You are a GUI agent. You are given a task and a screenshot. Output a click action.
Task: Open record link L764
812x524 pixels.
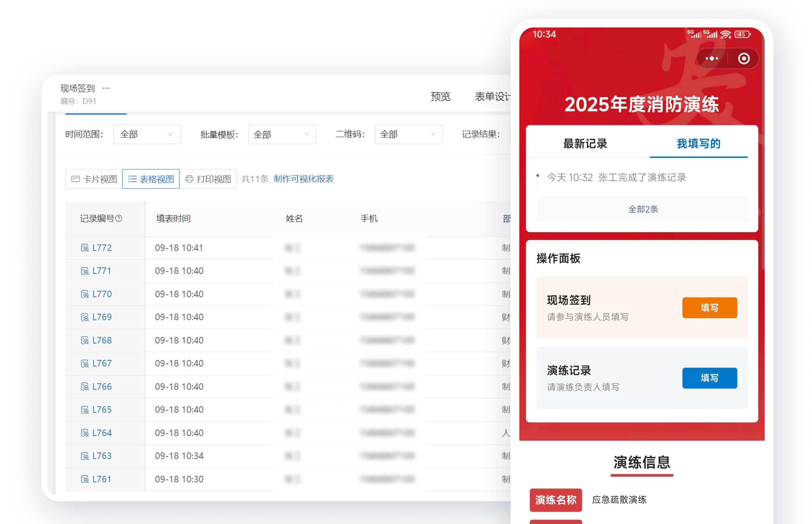(x=102, y=433)
